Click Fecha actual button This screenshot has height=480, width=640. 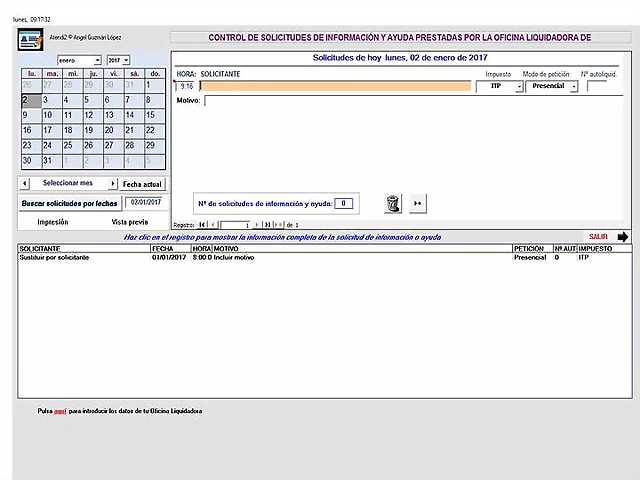pos(142,184)
